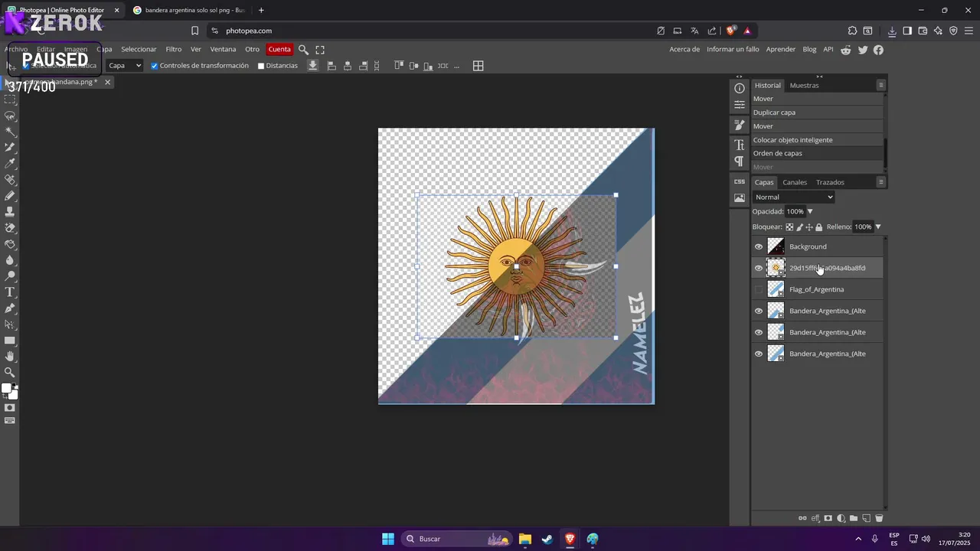The image size is (980, 551).
Task: Select Colocar objeto inteligente history step
Action: coord(818,140)
